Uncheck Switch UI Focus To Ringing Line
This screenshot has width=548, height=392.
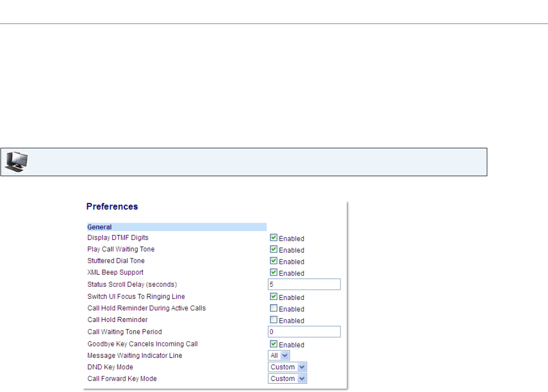pos(274,297)
